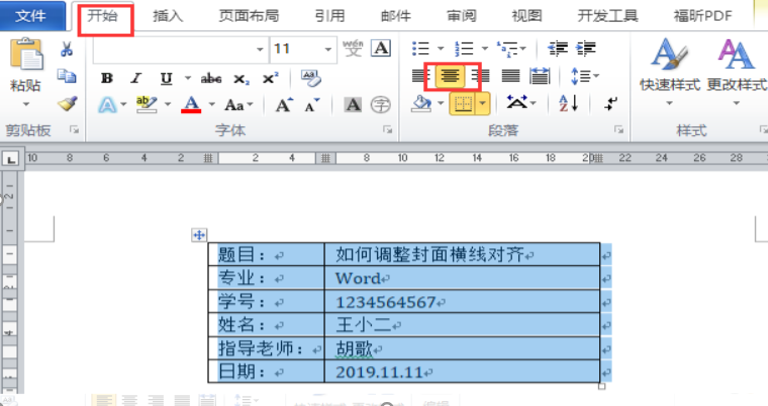This screenshot has height=406, width=768.
Task: Switch to the 引用 References tab
Action: pyautogui.click(x=330, y=16)
